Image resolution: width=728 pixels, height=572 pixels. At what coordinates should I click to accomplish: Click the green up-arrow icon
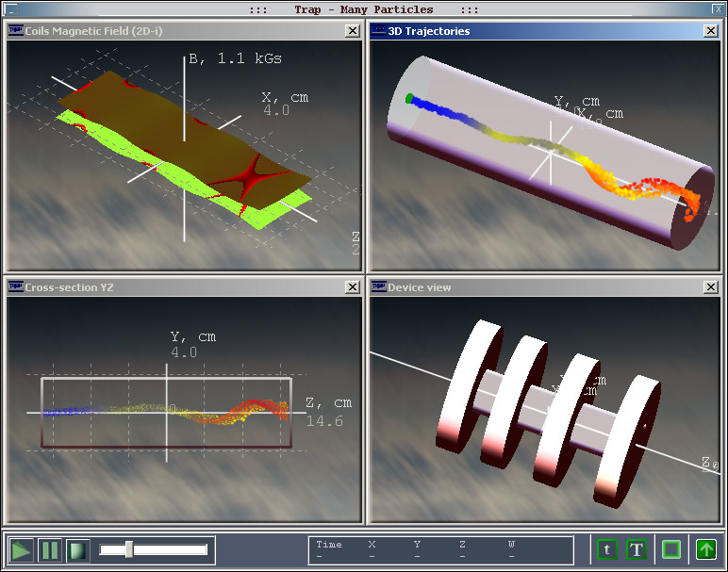click(x=705, y=549)
